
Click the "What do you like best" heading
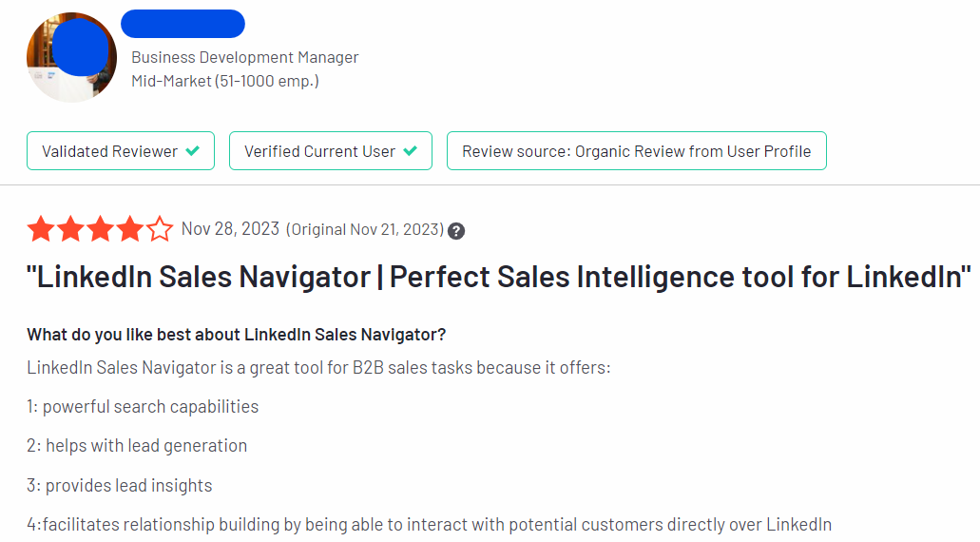tap(237, 334)
